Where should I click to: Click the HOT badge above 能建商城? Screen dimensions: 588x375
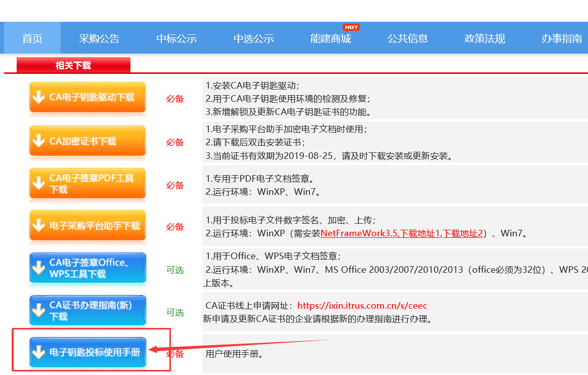[x=351, y=27]
